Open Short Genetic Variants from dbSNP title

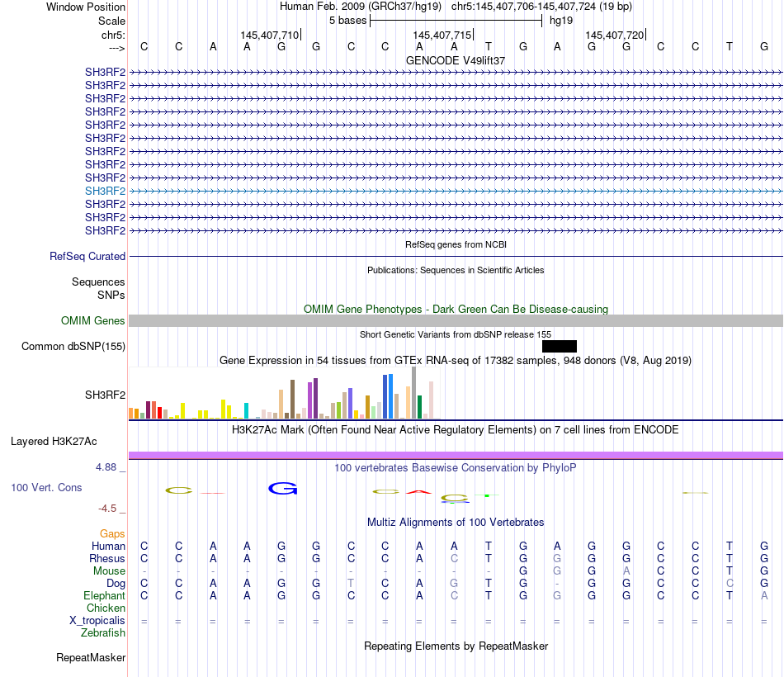tap(456, 334)
